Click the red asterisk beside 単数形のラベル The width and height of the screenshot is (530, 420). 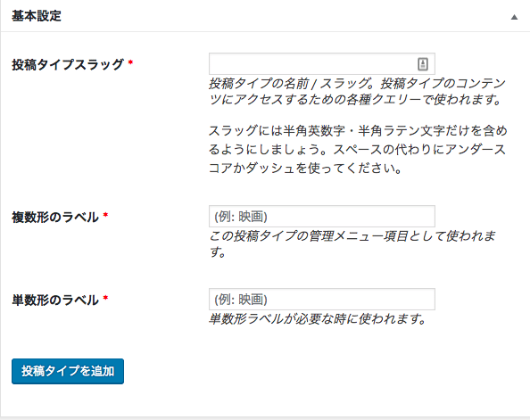[x=105, y=298]
